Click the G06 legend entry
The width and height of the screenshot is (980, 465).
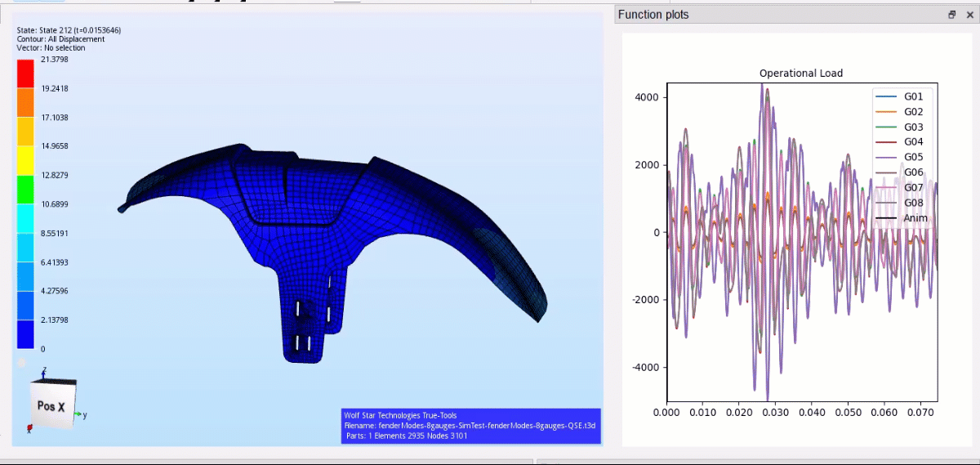900,172
